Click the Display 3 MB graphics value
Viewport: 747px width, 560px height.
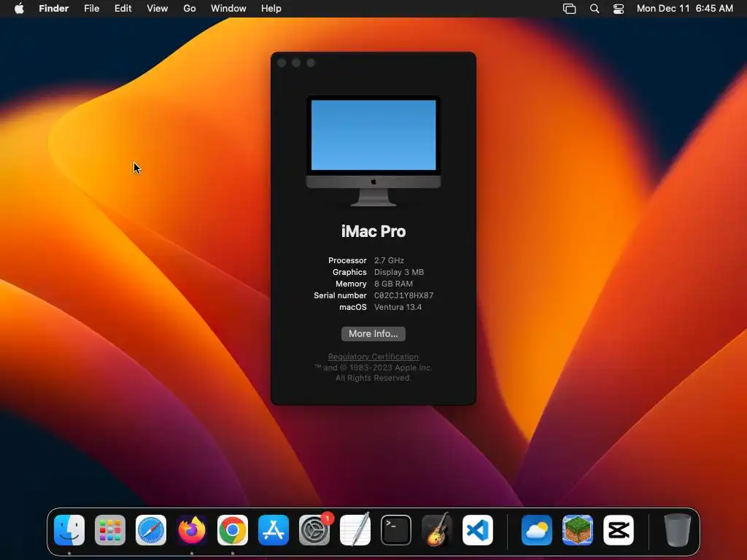click(399, 272)
